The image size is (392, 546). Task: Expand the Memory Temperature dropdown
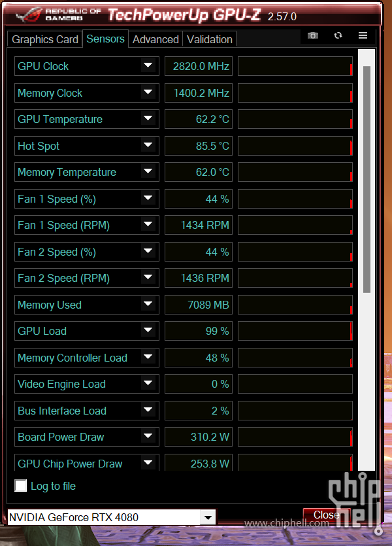(x=148, y=171)
